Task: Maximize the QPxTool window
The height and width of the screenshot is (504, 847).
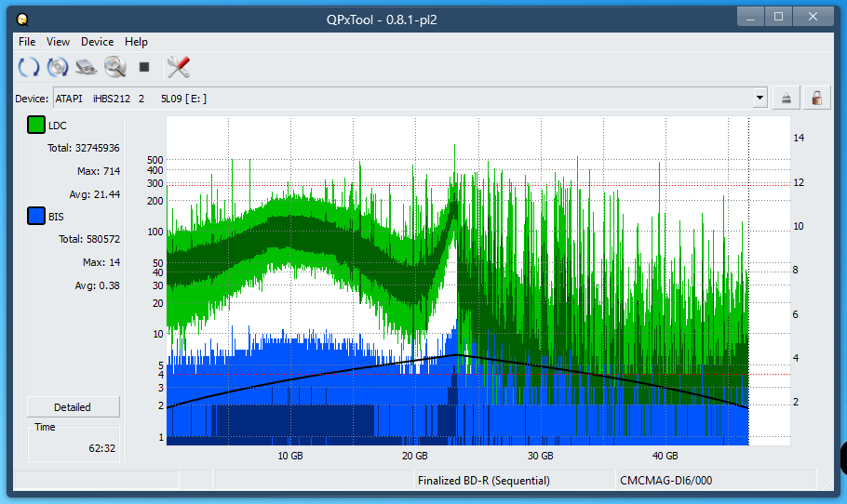Action: click(778, 17)
